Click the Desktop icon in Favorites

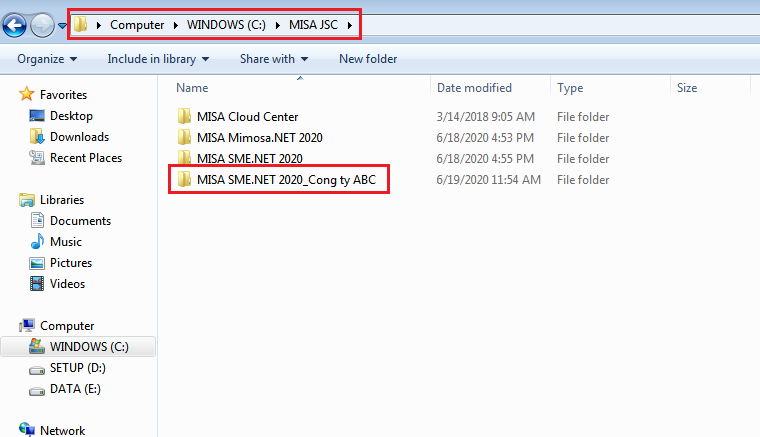[x=37, y=116]
